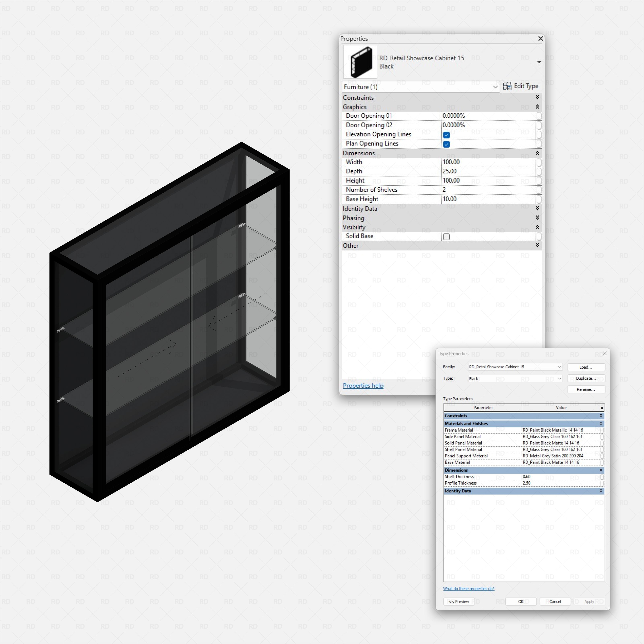The image size is (644, 644).
Task: Click the cabinet type preview thumbnail
Action: (x=360, y=62)
